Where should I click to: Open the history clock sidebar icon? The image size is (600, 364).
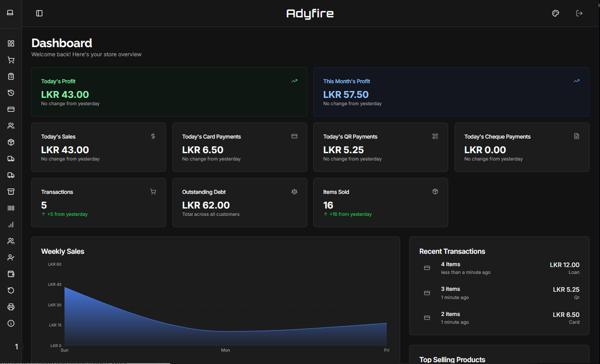point(11,93)
